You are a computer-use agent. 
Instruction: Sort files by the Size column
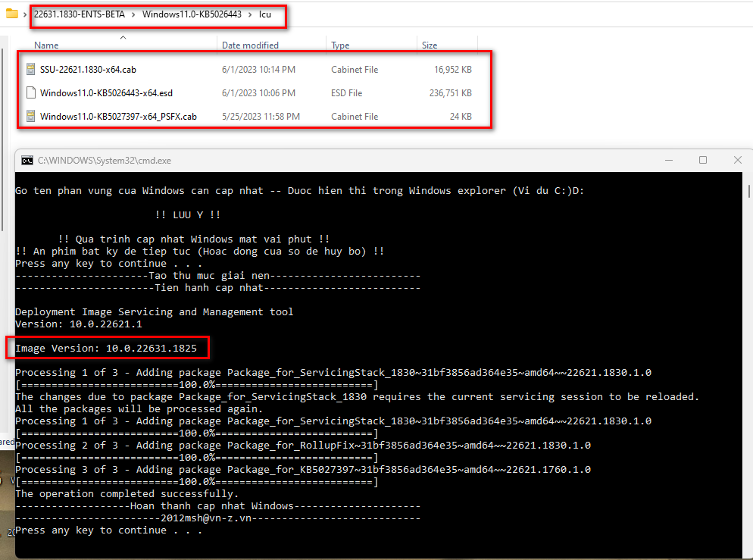pyautogui.click(x=430, y=45)
